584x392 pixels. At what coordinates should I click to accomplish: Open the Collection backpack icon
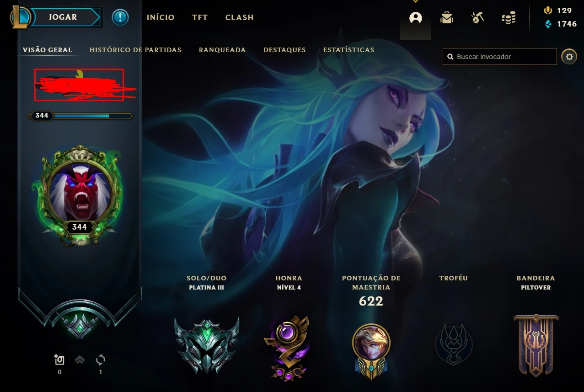pyautogui.click(x=446, y=18)
